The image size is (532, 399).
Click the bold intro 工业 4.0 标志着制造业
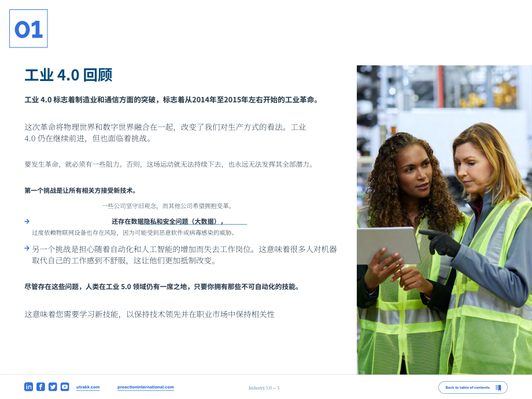point(171,99)
